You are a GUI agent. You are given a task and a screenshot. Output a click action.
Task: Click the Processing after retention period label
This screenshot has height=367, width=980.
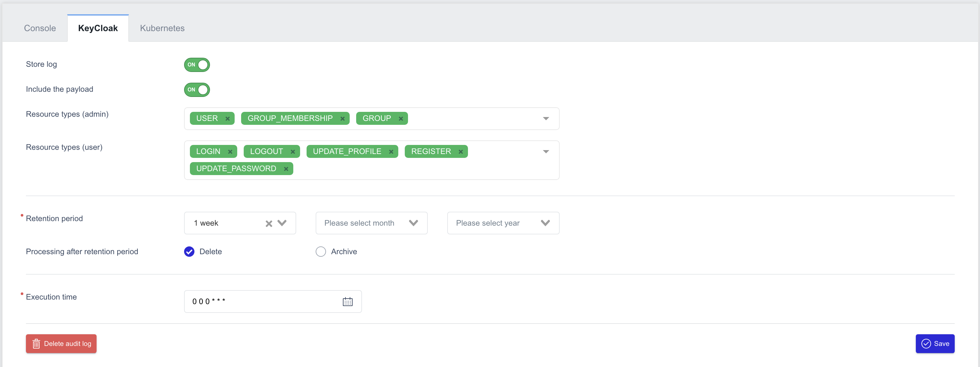[x=82, y=252]
